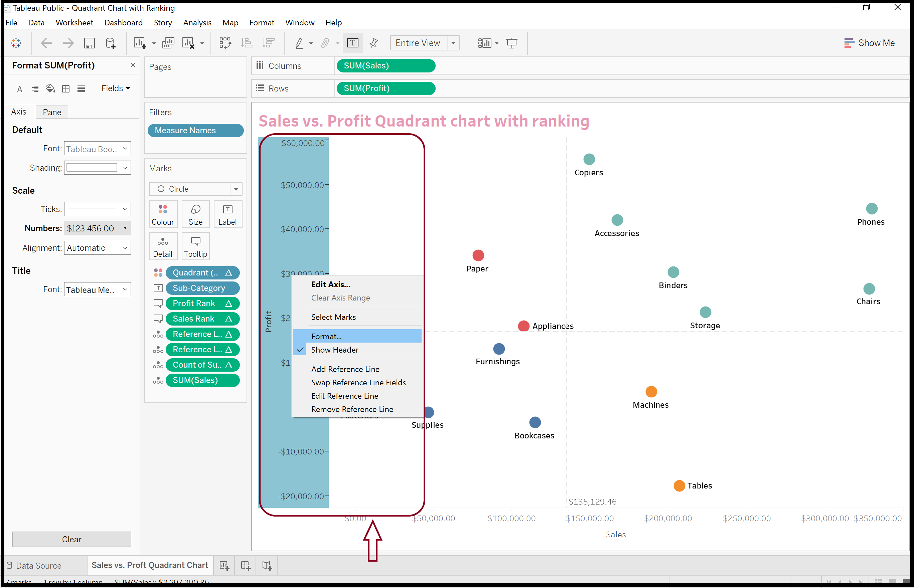Click the Quadrant colour pill in Marks
Viewport: 914px width, 588px height.
pos(202,272)
